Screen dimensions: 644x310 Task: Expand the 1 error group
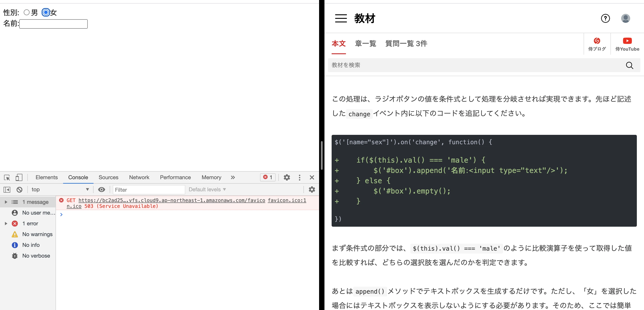(x=6, y=224)
